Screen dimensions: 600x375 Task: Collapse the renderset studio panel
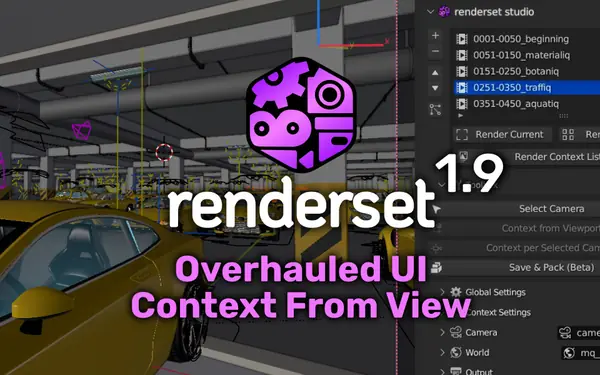tap(430, 12)
